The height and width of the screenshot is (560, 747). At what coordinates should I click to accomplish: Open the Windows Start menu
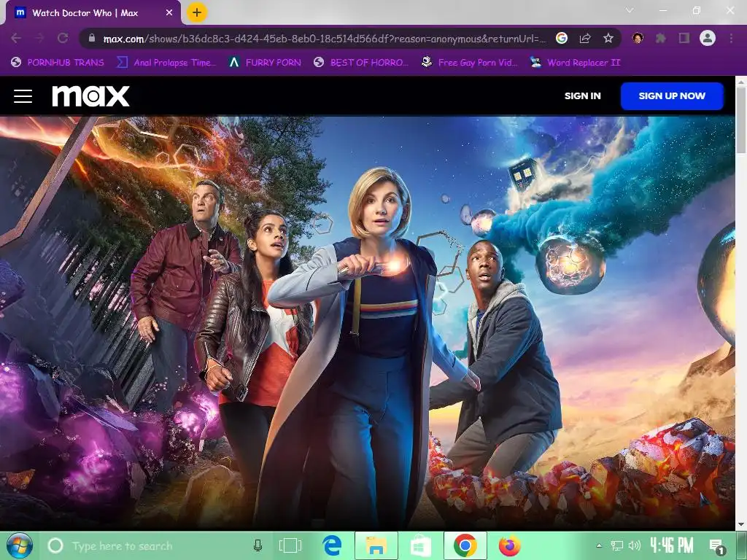pyautogui.click(x=19, y=545)
